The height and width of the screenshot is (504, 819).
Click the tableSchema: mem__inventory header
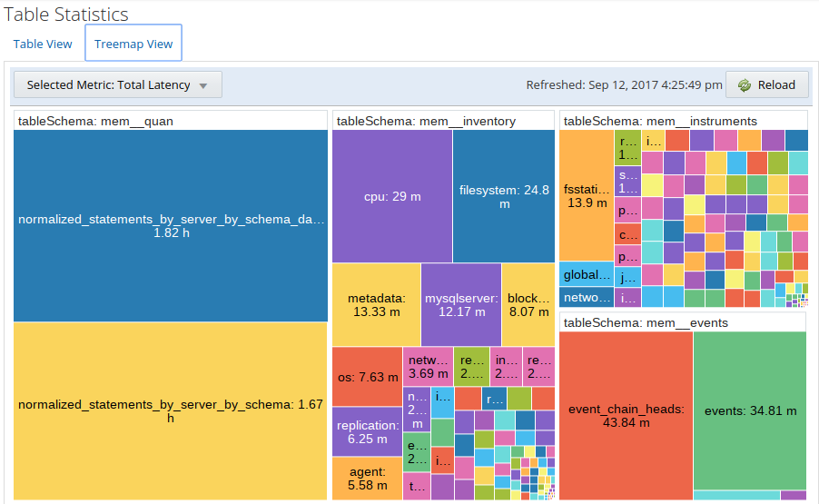(x=443, y=121)
